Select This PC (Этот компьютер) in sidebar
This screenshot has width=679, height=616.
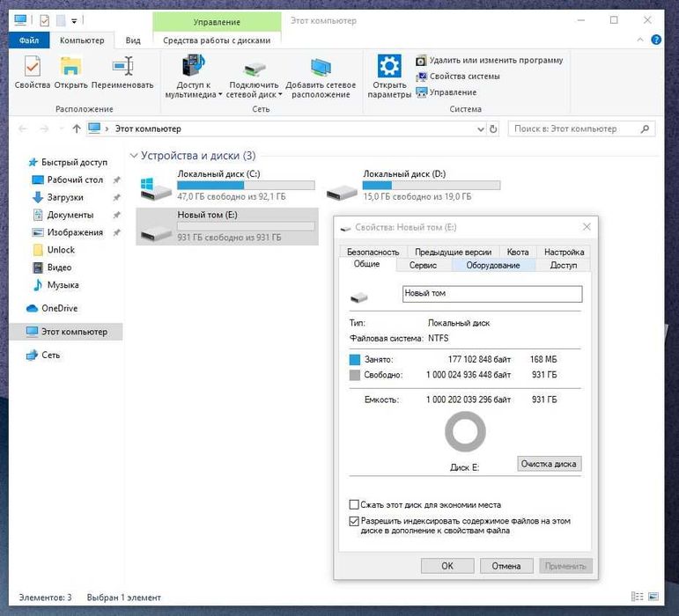[x=66, y=332]
